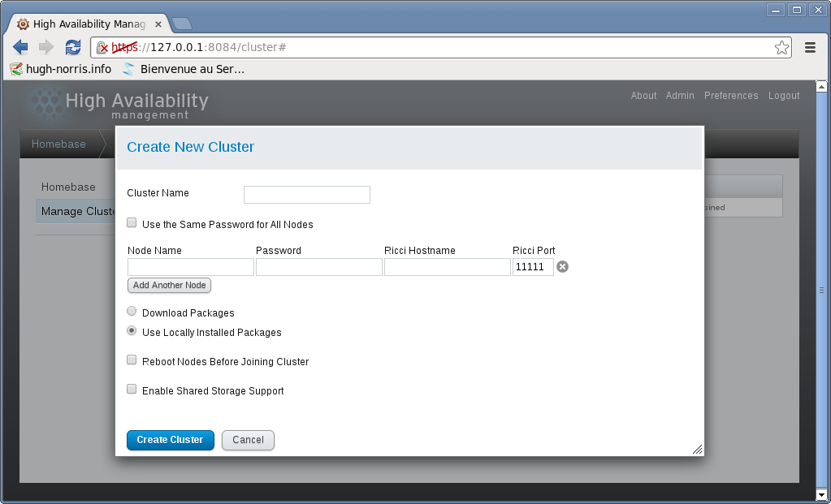The width and height of the screenshot is (831, 504).
Task: Open the Preferences menu link
Action: (731, 96)
